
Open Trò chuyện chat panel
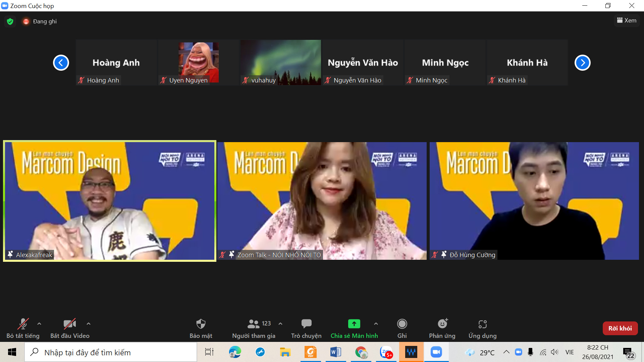pos(306,328)
